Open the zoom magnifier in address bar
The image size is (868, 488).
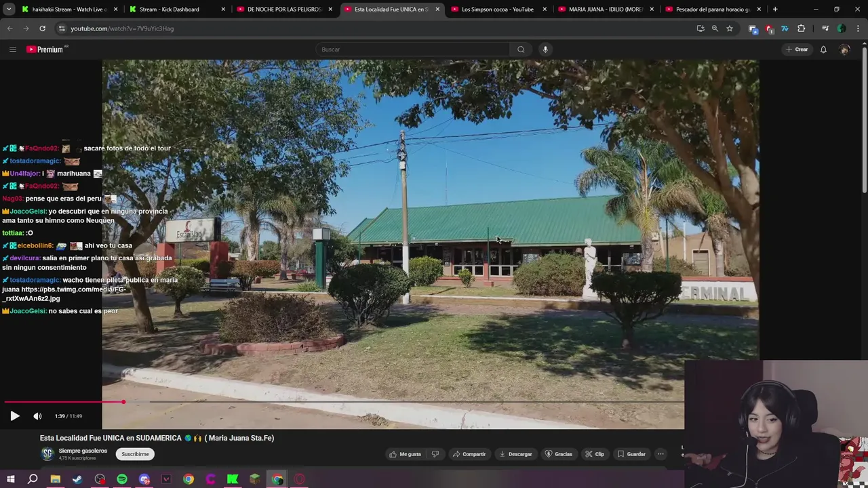pyautogui.click(x=715, y=28)
